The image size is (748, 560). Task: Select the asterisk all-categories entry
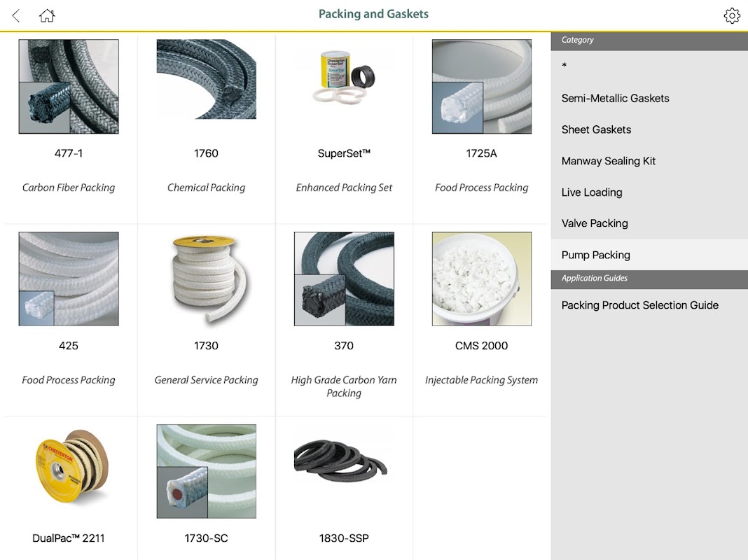[649, 66]
